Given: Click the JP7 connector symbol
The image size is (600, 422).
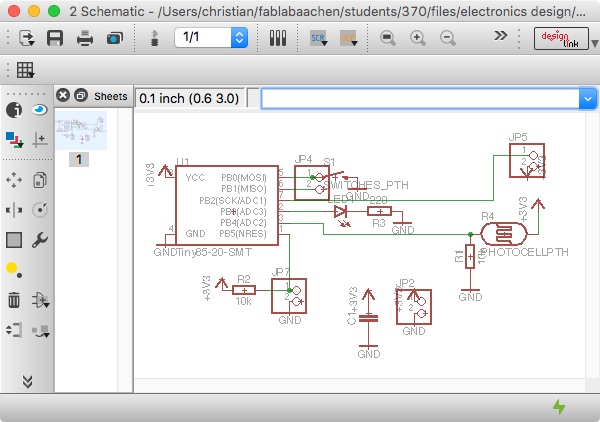Looking at the screenshot, I should click(x=289, y=296).
